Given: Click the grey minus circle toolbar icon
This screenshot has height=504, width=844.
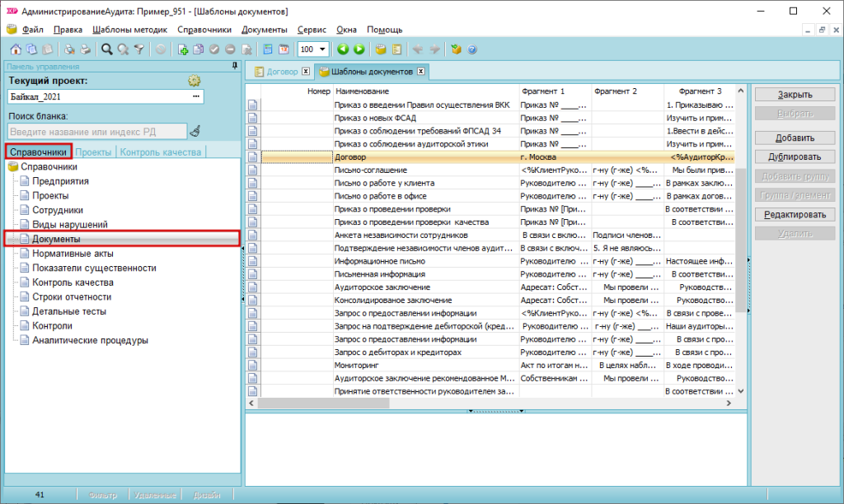Looking at the screenshot, I should click(x=231, y=49).
